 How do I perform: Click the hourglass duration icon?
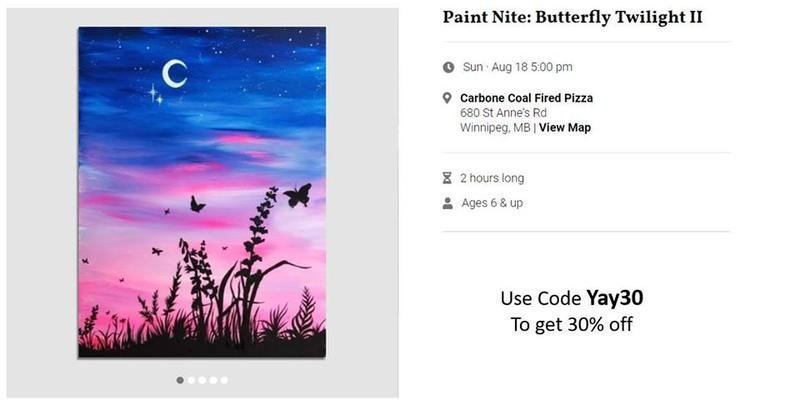click(448, 178)
